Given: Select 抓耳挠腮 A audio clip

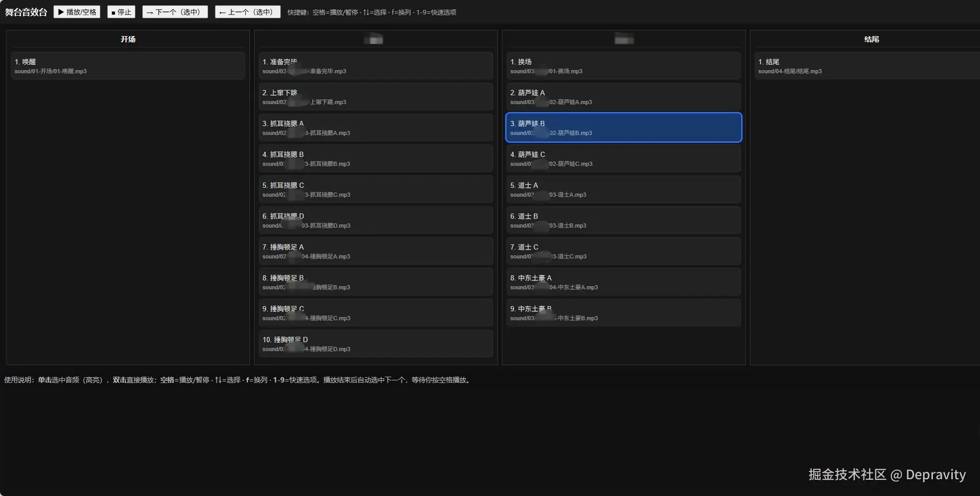Looking at the screenshot, I should (374, 127).
